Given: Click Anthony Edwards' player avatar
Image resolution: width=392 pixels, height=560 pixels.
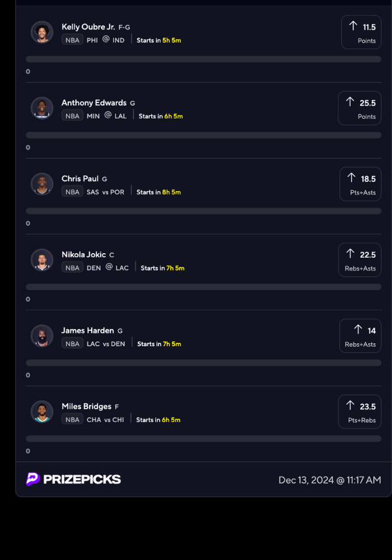Looking at the screenshot, I should click(x=42, y=108).
